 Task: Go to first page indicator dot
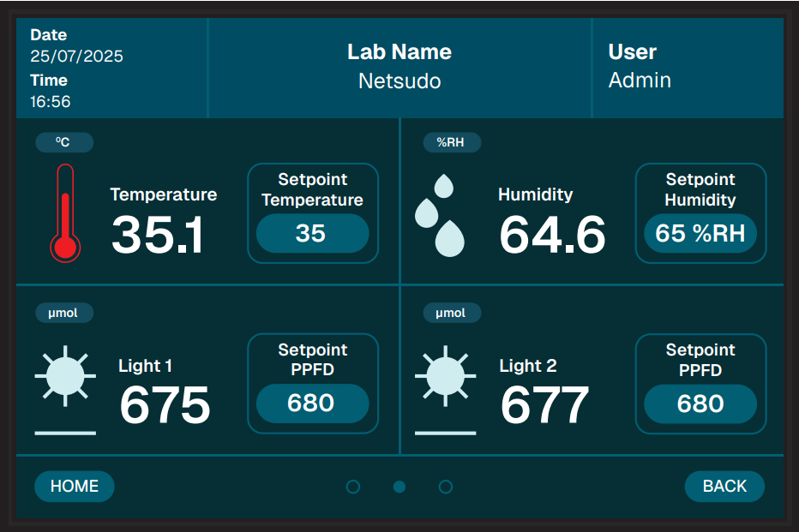click(x=353, y=487)
